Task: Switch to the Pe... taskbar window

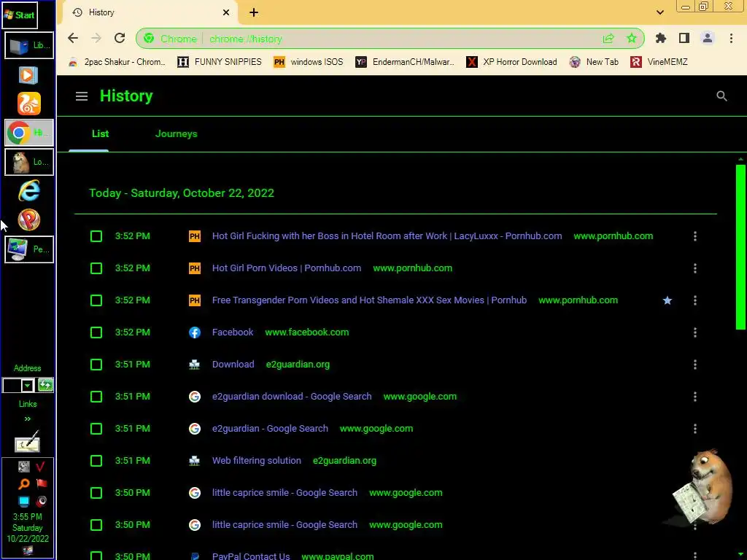Action: tap(29, 249)
